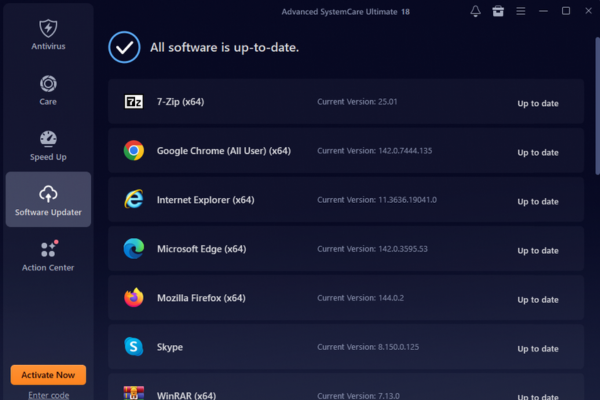The height and width of the screenshot is (400, 600).
Task: Select the WinRAR (x64) name
Action: coord(186,395)
